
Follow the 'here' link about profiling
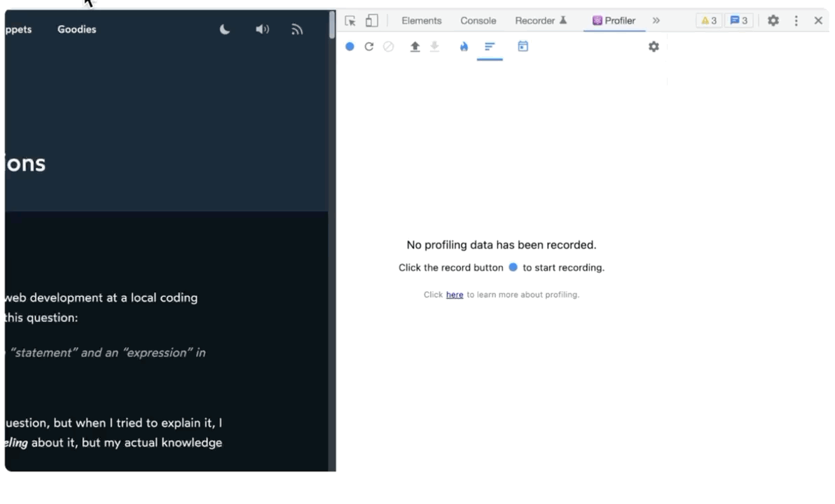pyautogui.click(x=454, y=295)
